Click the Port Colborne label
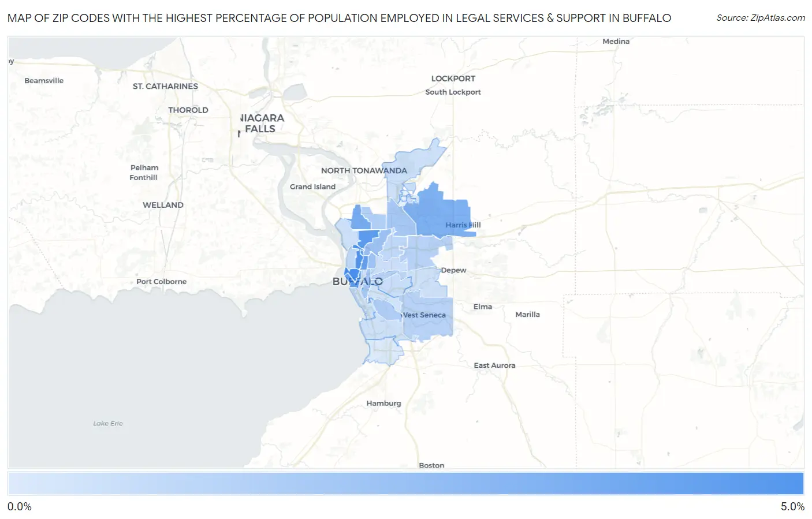 coord(161,282)
